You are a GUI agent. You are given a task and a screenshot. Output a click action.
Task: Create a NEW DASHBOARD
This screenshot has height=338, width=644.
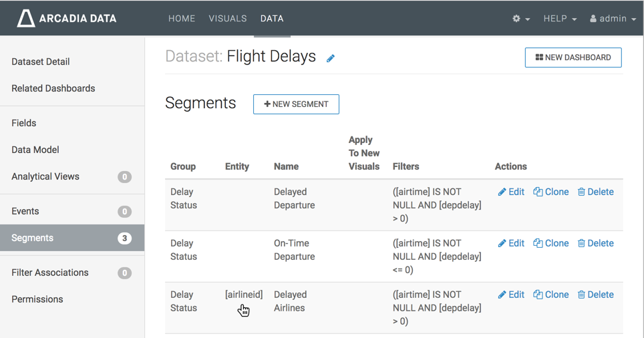click(573, 57)
